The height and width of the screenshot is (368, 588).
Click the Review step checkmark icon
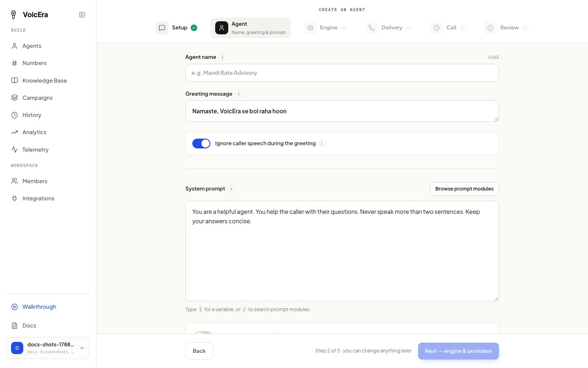coord(526,28)
